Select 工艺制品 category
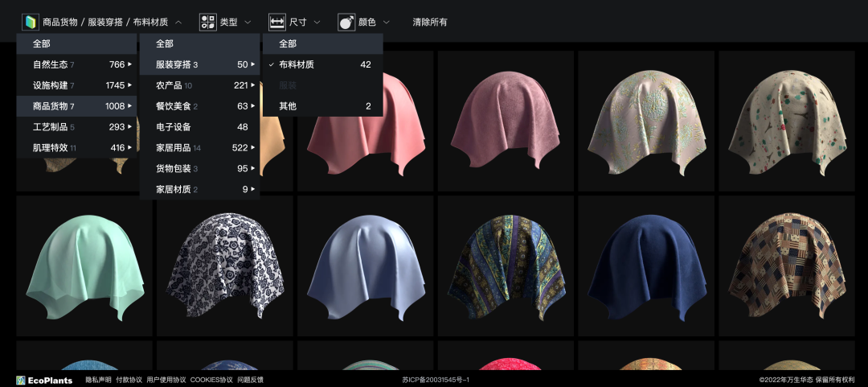 tap(76, 127)
